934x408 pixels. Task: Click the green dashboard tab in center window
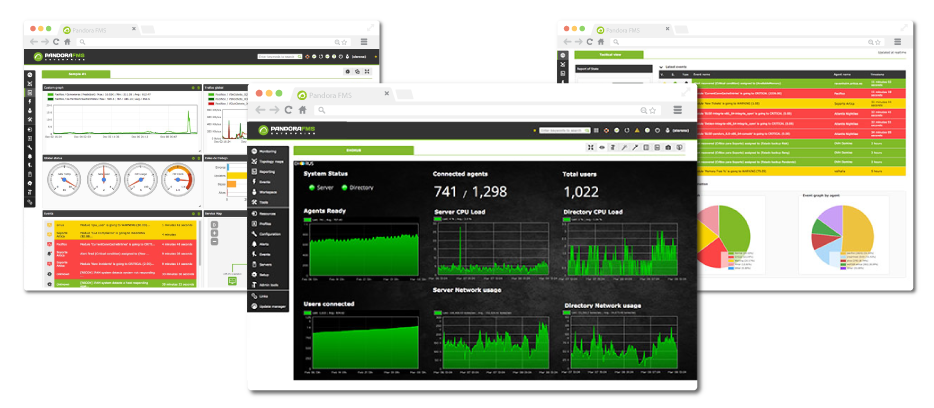(x=354, y=150)
